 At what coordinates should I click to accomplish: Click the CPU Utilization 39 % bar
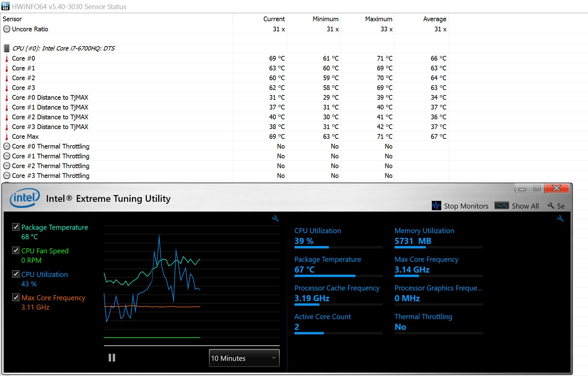[x=338, y=247]
